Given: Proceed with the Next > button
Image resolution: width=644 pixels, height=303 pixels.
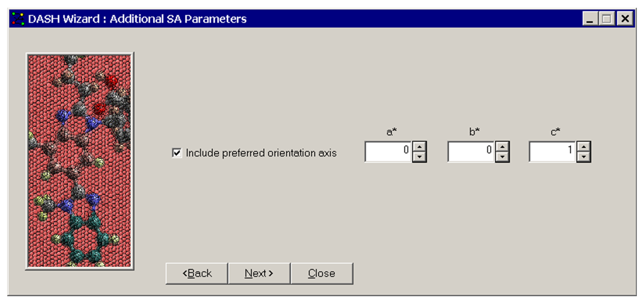Looking at the screenshot, I should pos(259,273).
